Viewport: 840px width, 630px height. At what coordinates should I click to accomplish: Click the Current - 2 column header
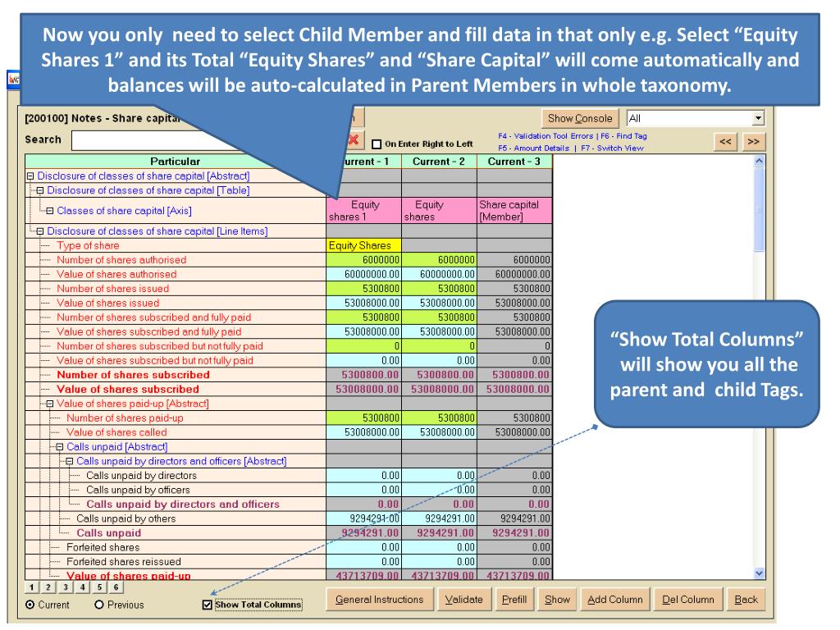coord(439,162)
